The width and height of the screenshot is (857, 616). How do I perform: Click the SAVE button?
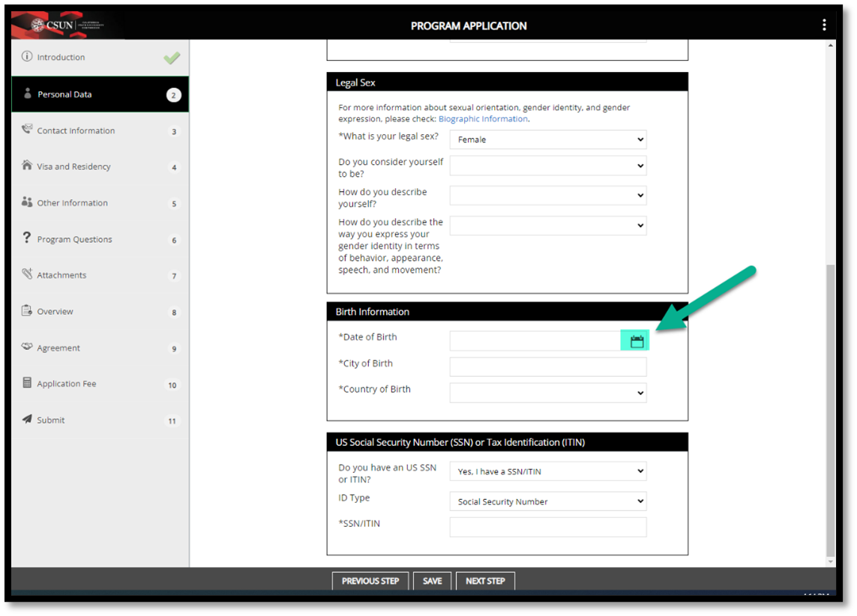click(x=432, y=581)
